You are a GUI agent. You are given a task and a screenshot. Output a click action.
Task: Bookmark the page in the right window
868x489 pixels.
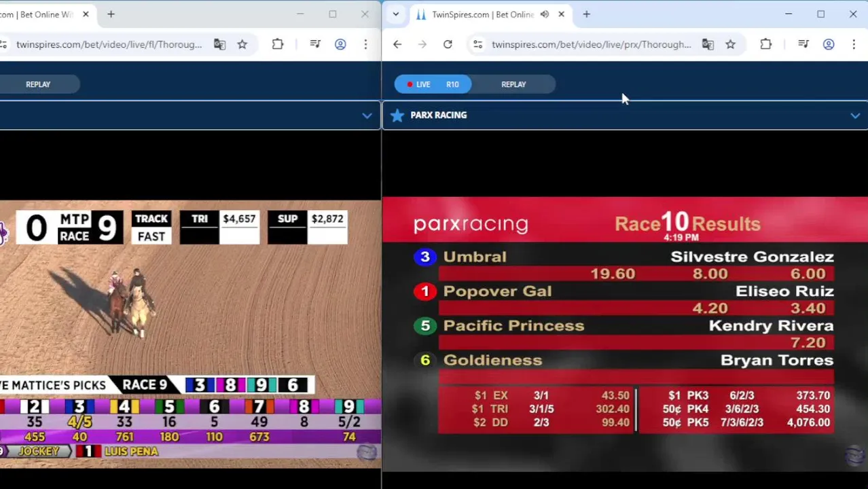point(731,44)
